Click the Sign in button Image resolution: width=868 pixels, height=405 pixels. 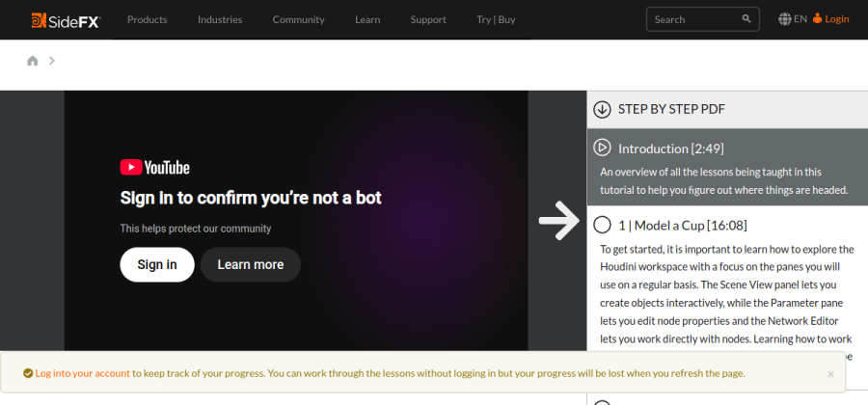click(x=157, y=264)
